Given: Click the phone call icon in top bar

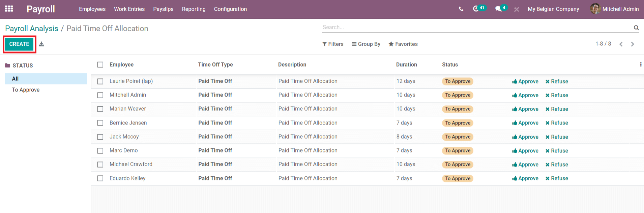Looking at the screenshot, I should [461, 9].
